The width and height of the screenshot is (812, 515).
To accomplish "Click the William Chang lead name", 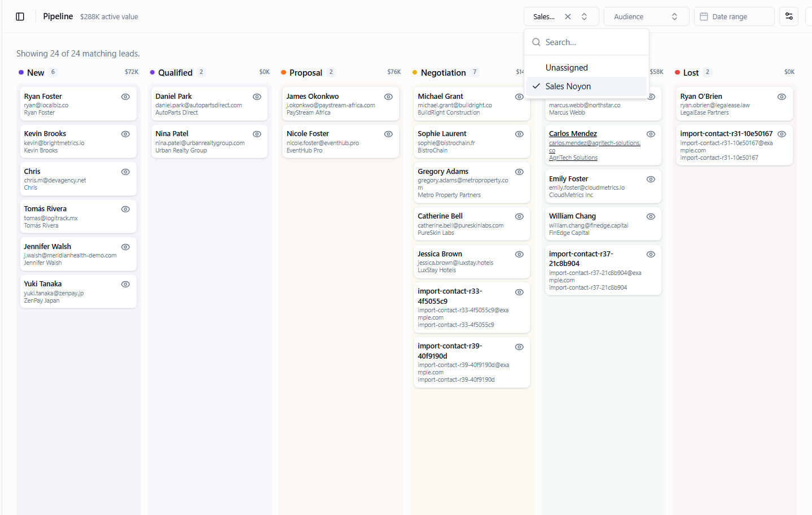I will coord(572,216).
